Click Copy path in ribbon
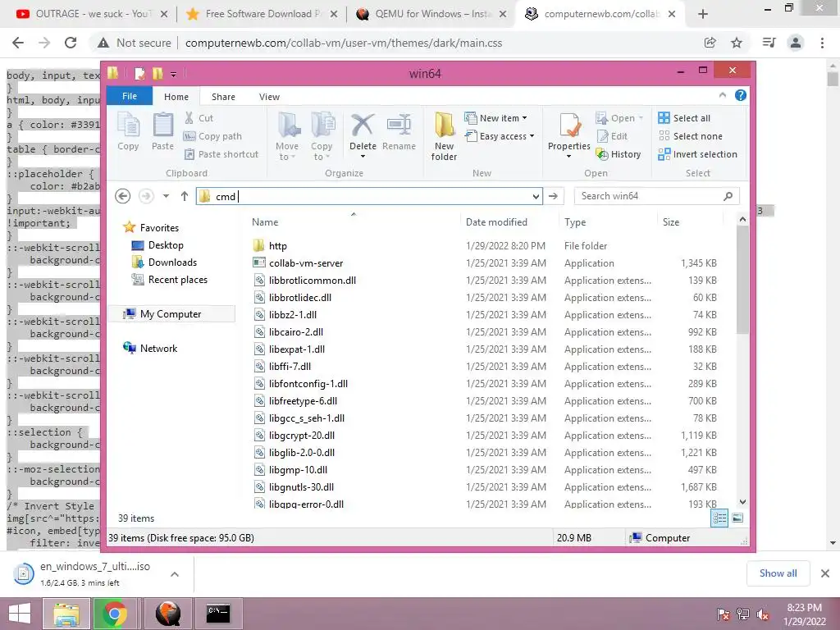The image size is (840, 630). click(212, 136)
